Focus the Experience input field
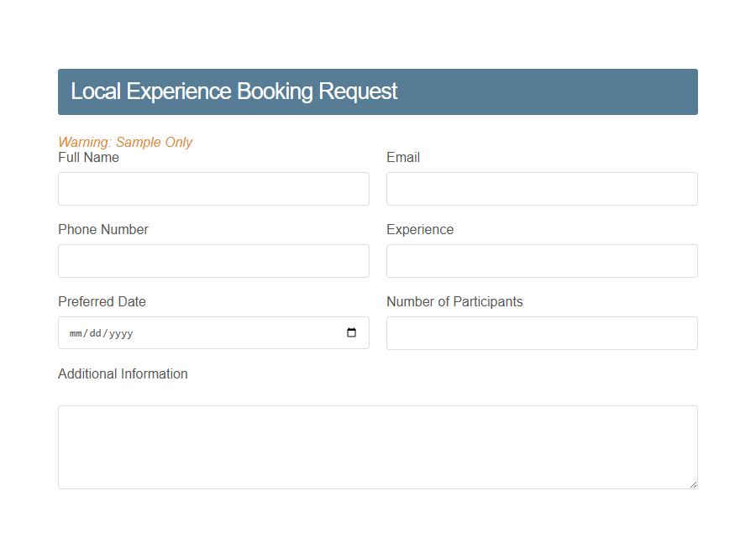 [x=542, y=260]
